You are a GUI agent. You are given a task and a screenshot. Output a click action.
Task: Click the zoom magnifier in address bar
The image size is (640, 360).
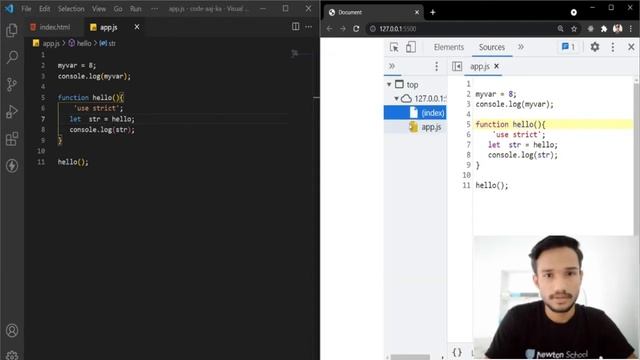[x=561, y=29]
